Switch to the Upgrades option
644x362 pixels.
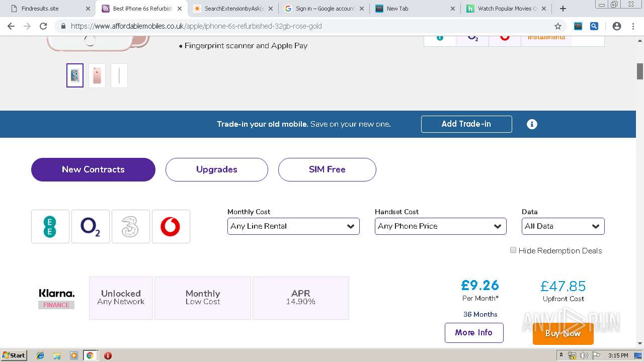click(217, 169)
